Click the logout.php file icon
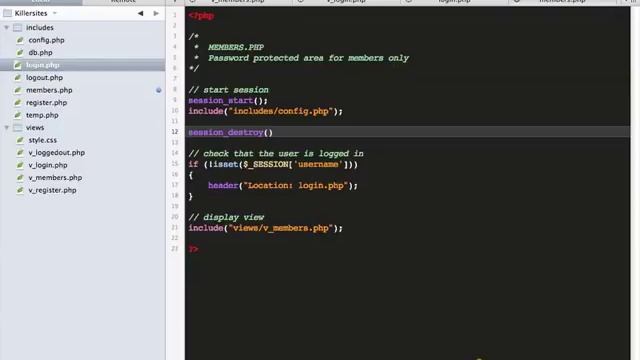The image size is (640, 360). pos(18,78)
